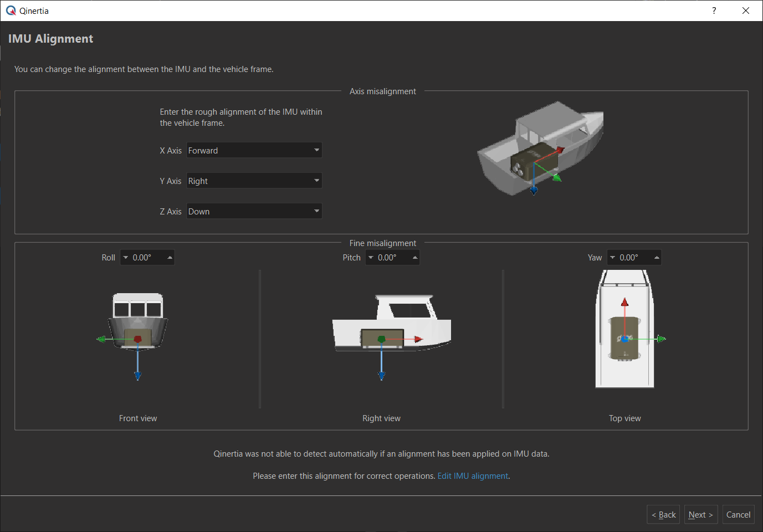763x532 pixels.
Task: Open the Edit IMU alignment link
Action: point(473,476)
